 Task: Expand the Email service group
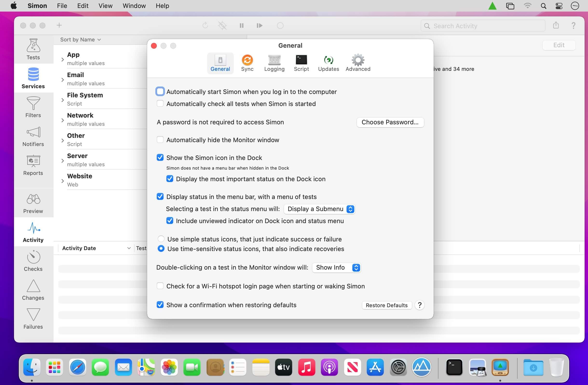(x=62, y=80)
